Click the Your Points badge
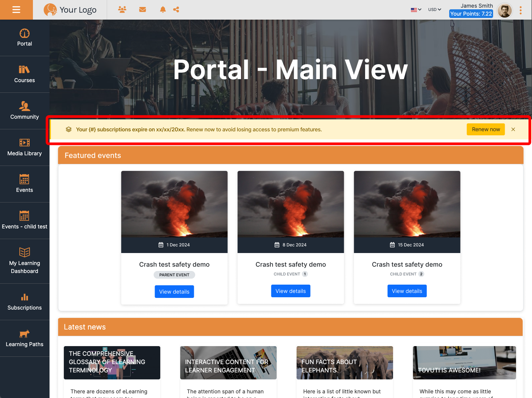Viewport: 532px width, 398px height. (x=471, y=14)
